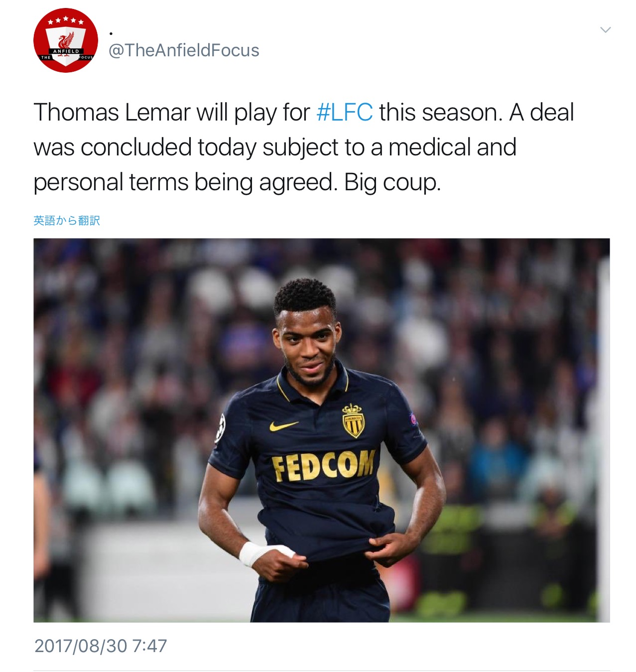The height and width of the screenshot is (672, 636).
Task: Expand the tweet options chevron menu
Action: [x=605, y=30]
